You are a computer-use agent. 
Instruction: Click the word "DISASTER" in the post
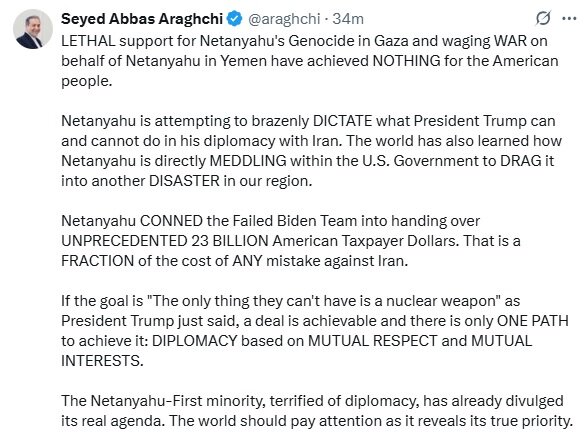[x=184, y=181]
